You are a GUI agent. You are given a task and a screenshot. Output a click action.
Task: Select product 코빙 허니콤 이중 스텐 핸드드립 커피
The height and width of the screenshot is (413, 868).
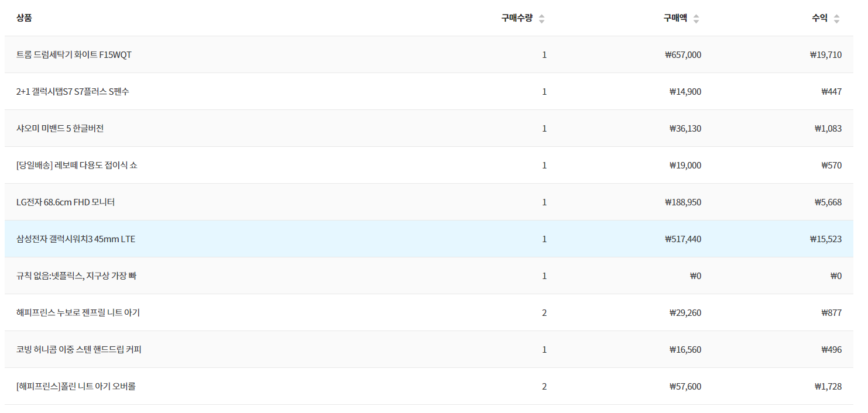(x=79, y=350)
